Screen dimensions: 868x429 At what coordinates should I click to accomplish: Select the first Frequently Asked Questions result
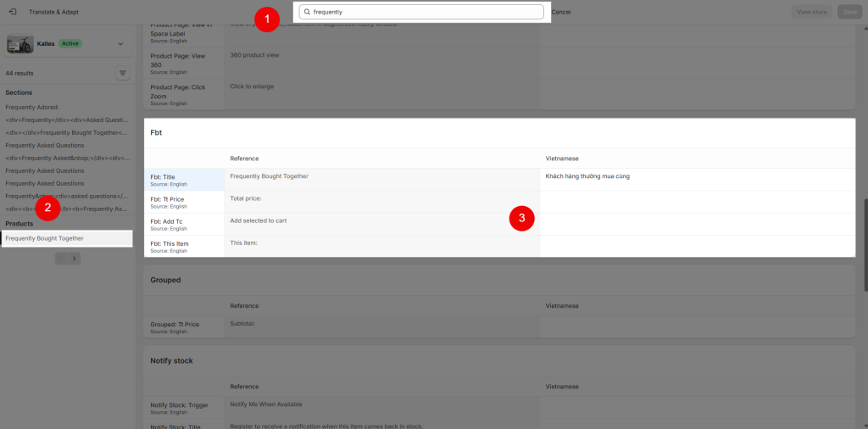tap(45, 145)
